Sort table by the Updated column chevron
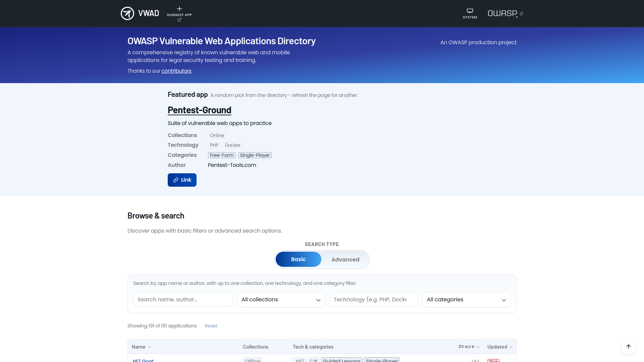644x362 pixels. (x=511, y=347)
